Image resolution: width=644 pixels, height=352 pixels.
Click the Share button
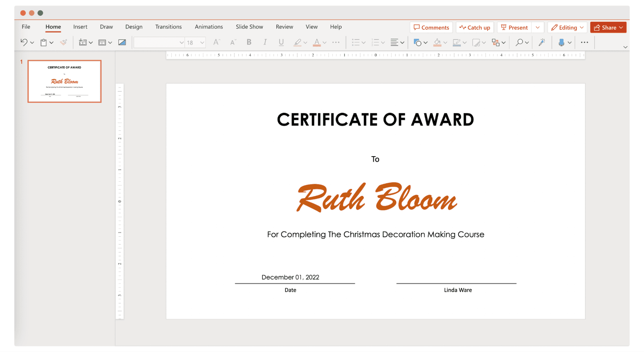[x=608, y=27]
